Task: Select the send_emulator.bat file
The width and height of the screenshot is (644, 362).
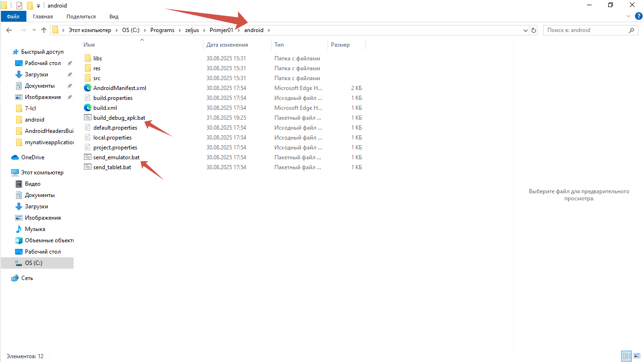Action: point(116,157)
